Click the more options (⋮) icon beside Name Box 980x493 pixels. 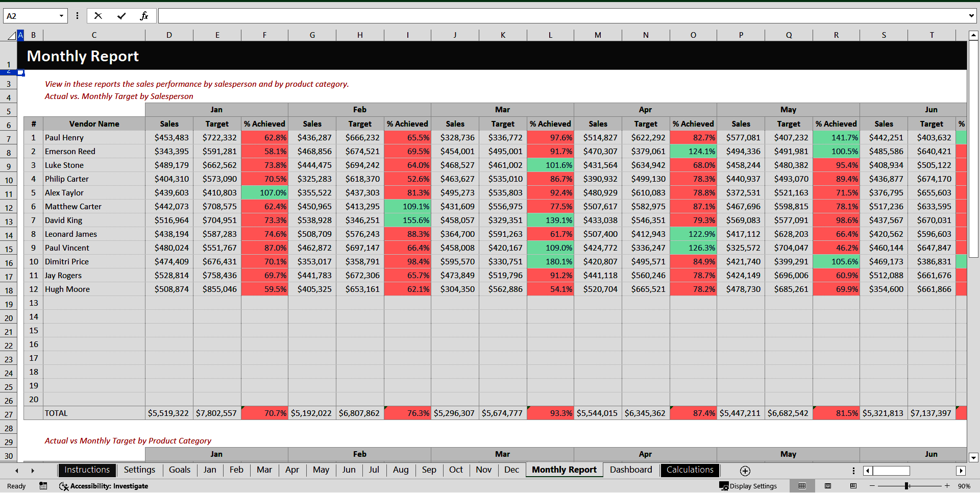coord(77,15)
